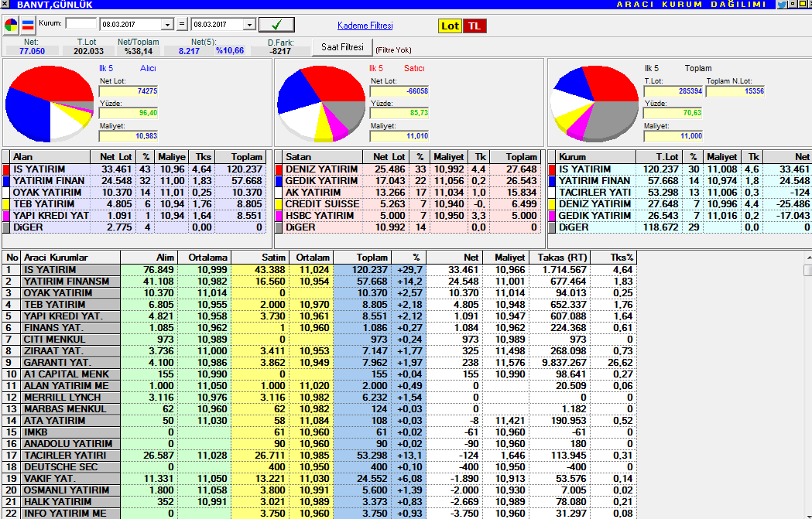Viewport: 812px width, 519px height.
Task: Select DENIZ YATIRIM row in Satan table
Action: (x=408, y=169)
